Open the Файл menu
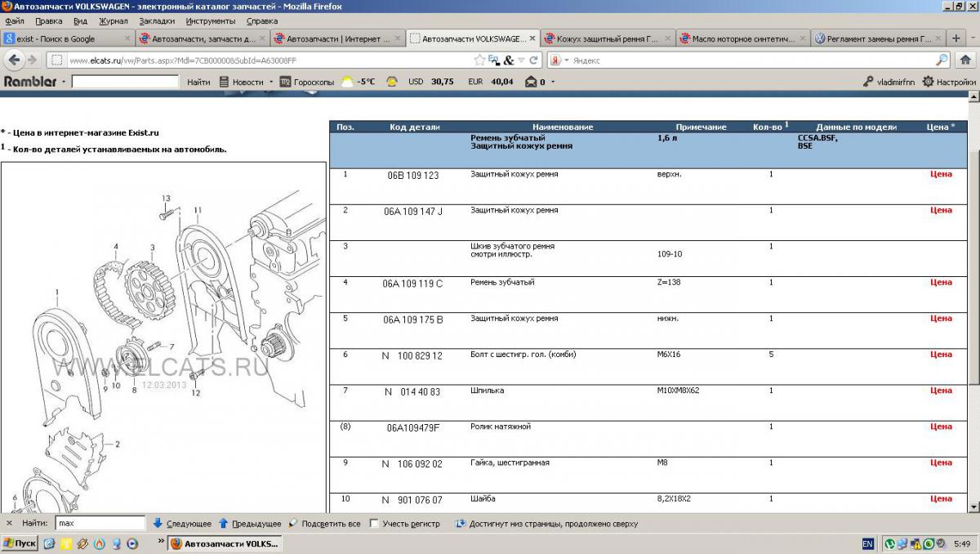The height and width of the screenshot is (554, 980). 14,21
